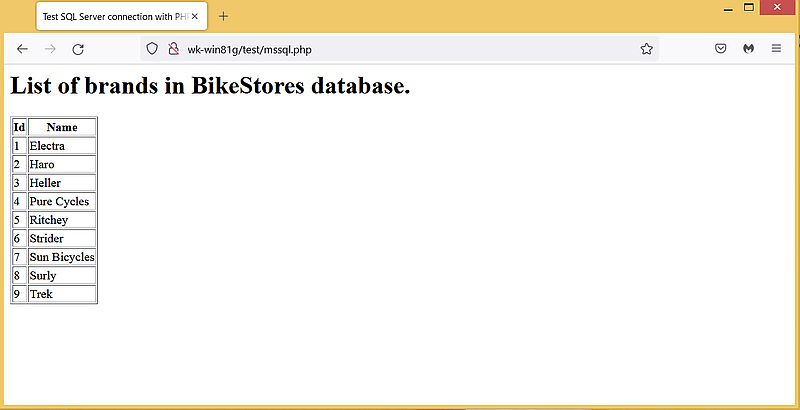The height and width of the screenshot is (410, 800).
Task: Click the Malwarebytes extension icon
Action: click(748, 49)
